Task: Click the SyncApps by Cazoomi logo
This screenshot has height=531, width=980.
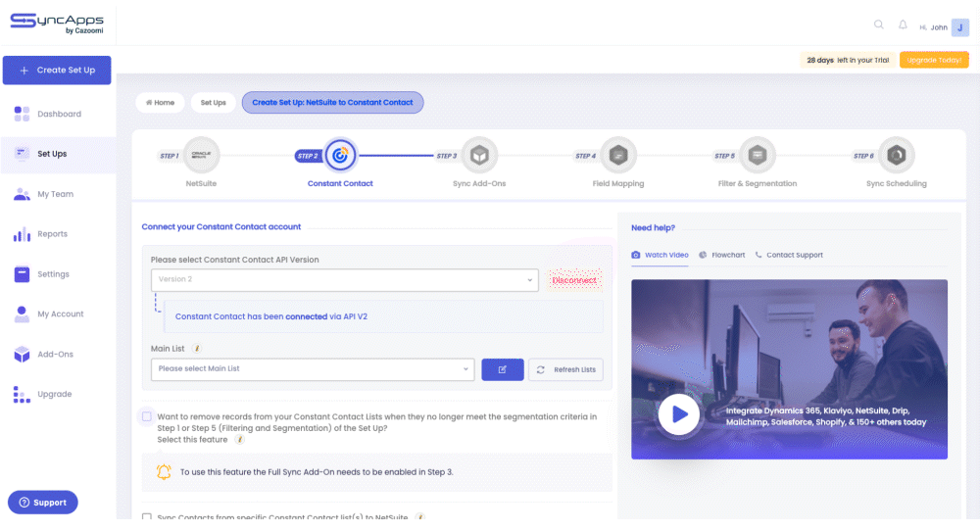Action: click(57, 24)
